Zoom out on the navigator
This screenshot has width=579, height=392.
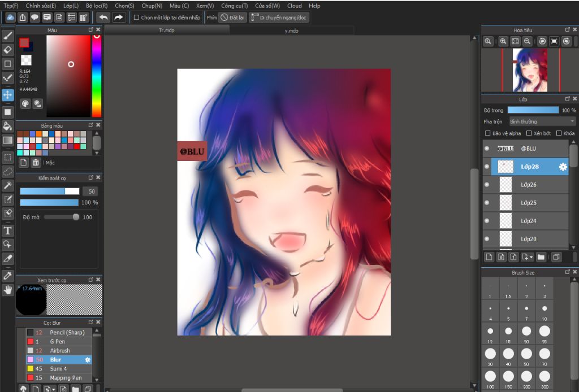[x=528, y=41]
